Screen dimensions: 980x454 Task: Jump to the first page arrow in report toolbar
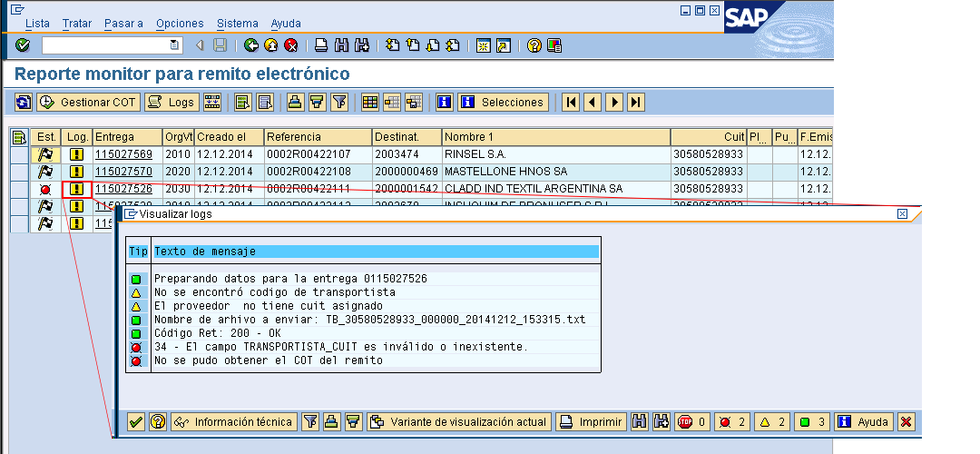click(571, 102)
